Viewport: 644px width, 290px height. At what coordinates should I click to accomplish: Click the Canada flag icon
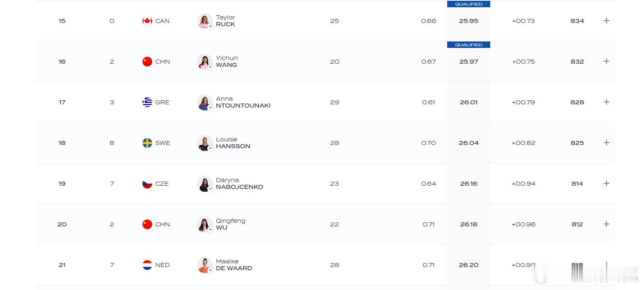click(x=147, y=21)
